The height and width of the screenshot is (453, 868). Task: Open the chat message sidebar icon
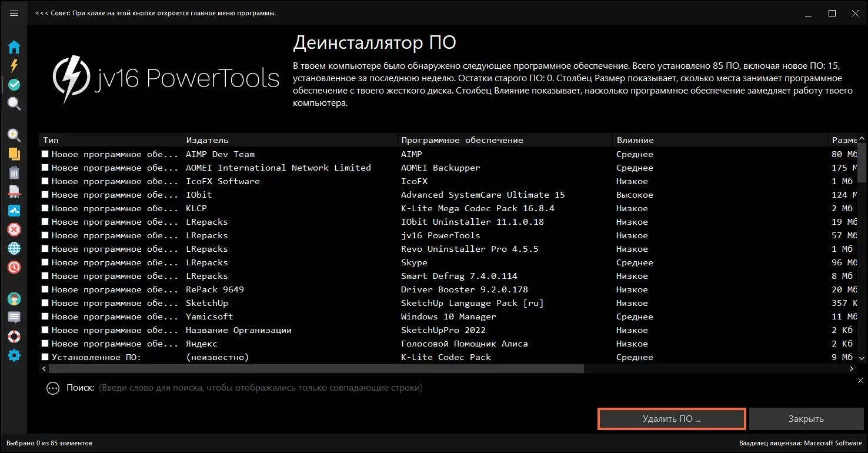point(14,318)
